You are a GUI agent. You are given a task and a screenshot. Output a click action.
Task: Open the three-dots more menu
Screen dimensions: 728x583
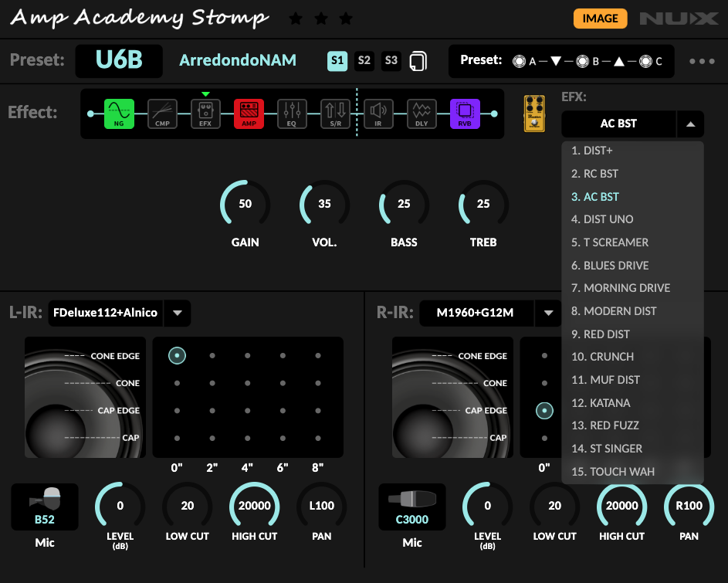pos(702,61)
